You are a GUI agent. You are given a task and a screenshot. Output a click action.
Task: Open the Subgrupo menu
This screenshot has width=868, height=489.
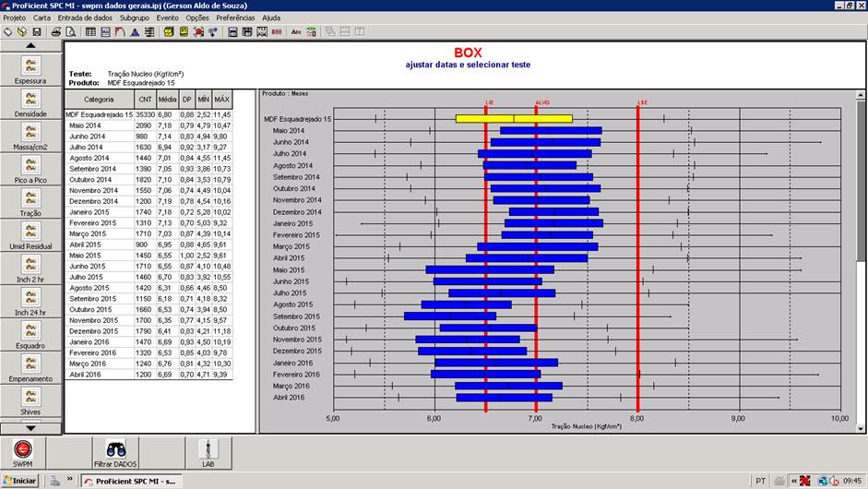click(135, 18)
